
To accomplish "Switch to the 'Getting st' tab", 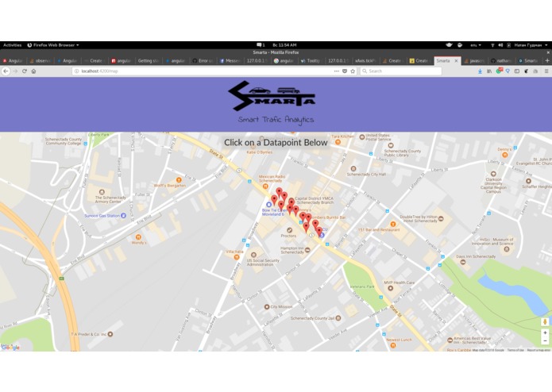I will (x=149, y=61).
